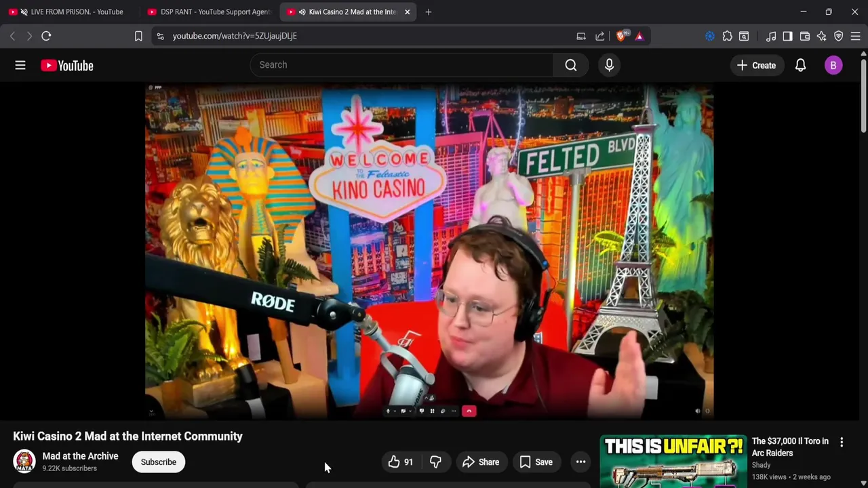
Task: Dislike this video
Action: [x=435, y=462]
